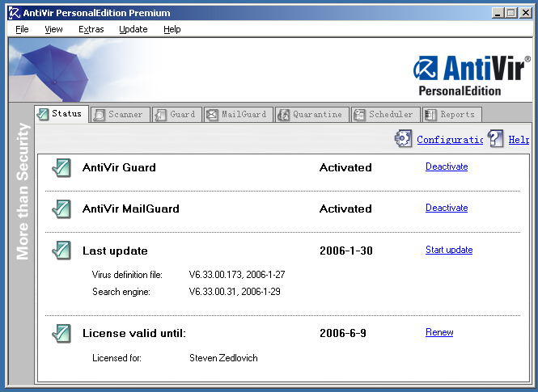Click the AntiVir MailGuard label

tap(131, 209)
